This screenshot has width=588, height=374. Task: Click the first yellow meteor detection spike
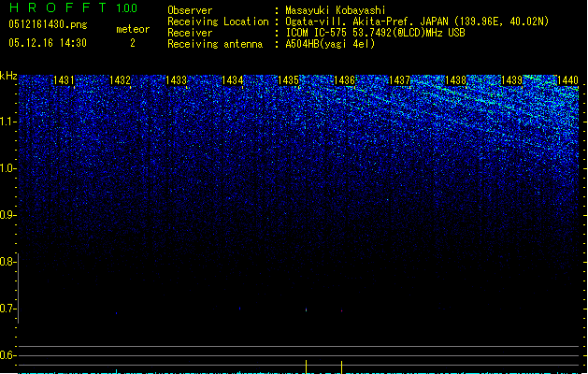[x=306, y=367]
